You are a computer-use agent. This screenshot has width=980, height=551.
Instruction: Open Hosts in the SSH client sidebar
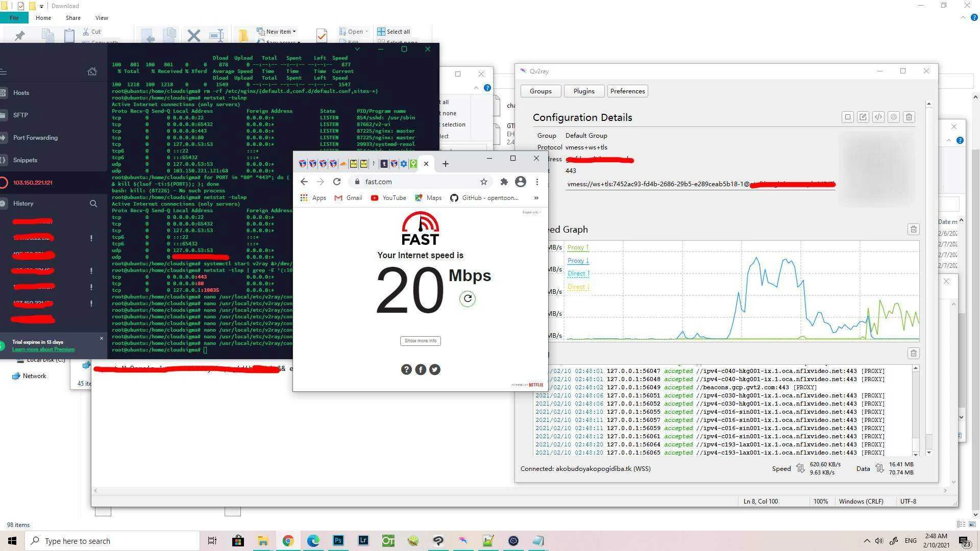(x=21, y=93)
